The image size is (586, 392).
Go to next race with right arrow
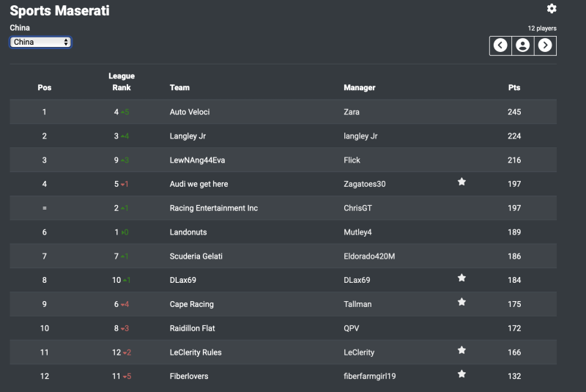(x=545, y=45)
